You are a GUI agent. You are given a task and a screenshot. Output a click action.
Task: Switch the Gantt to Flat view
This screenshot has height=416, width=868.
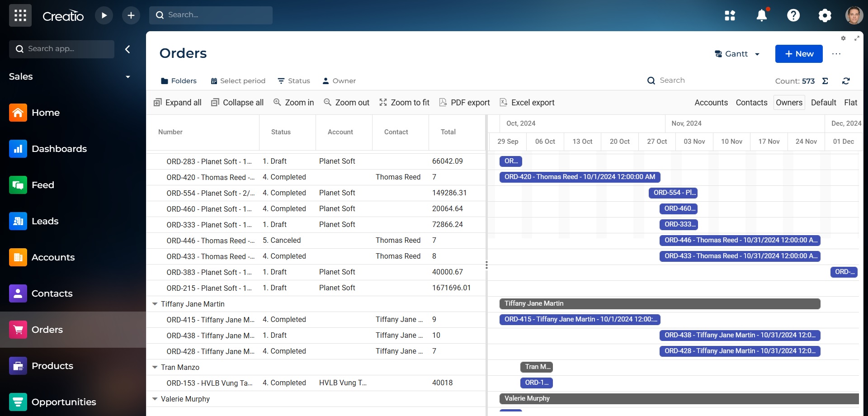point(851,102)
